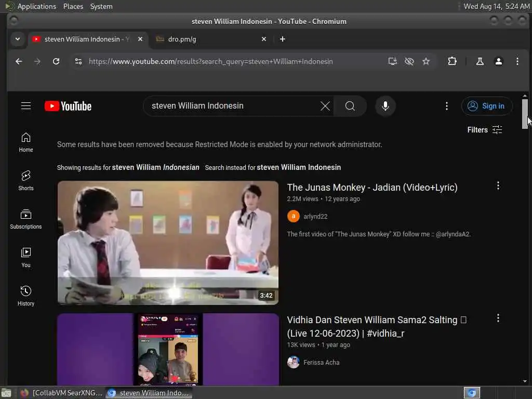Click the address bar URL
The height and width of the screenshot is (399, 532).
[x=211, y=61]
